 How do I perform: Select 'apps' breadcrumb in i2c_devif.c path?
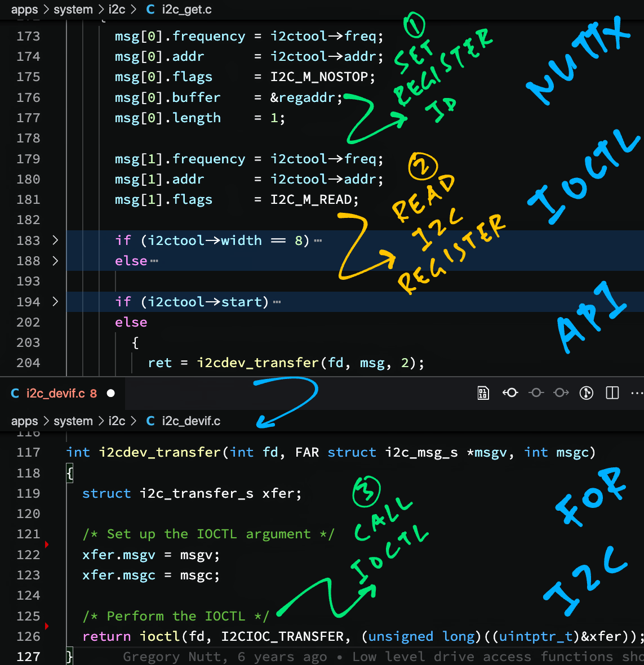tap(25, 421)
